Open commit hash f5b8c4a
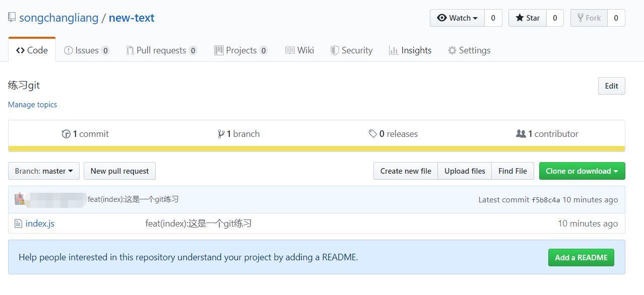 coord(546,200)
